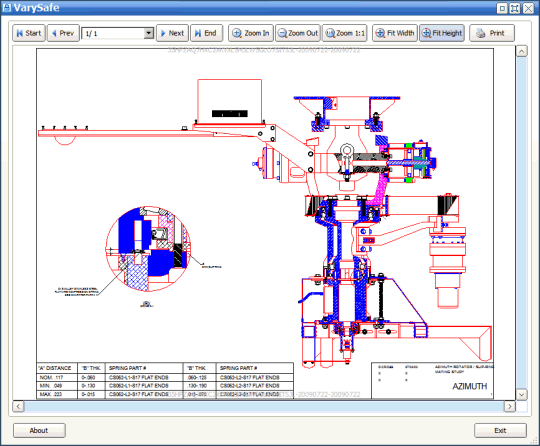Click the circular detail view in drawing

click(148, 249)
